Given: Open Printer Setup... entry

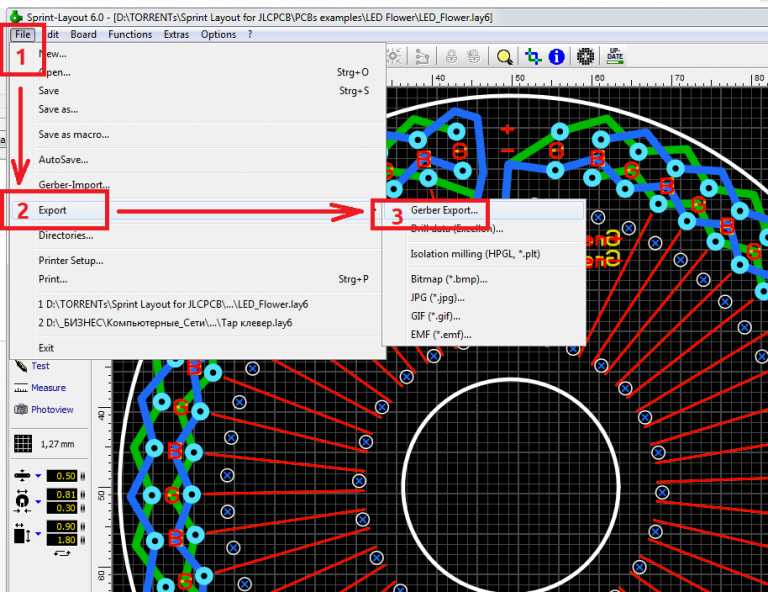Looking at the screenshot, I should pyautogui.click(x=198, y=260).
